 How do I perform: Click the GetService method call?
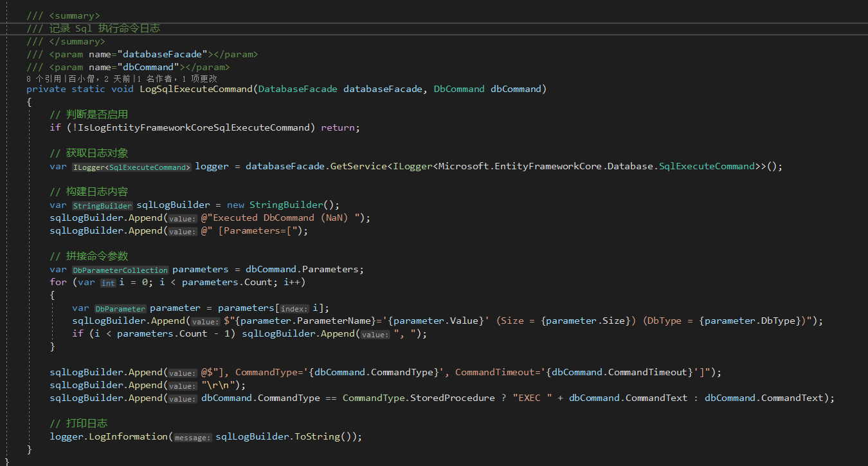tap(359, 166)
